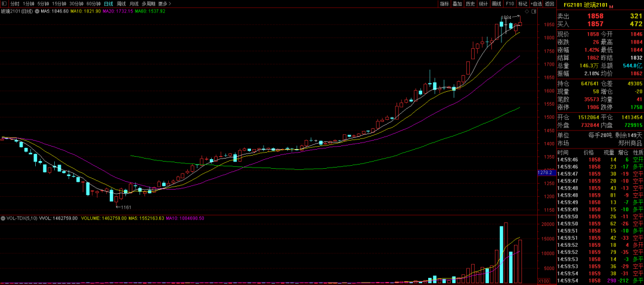Expand the 更多 more periods menu

pyautogui.click(x=165, y=4)
